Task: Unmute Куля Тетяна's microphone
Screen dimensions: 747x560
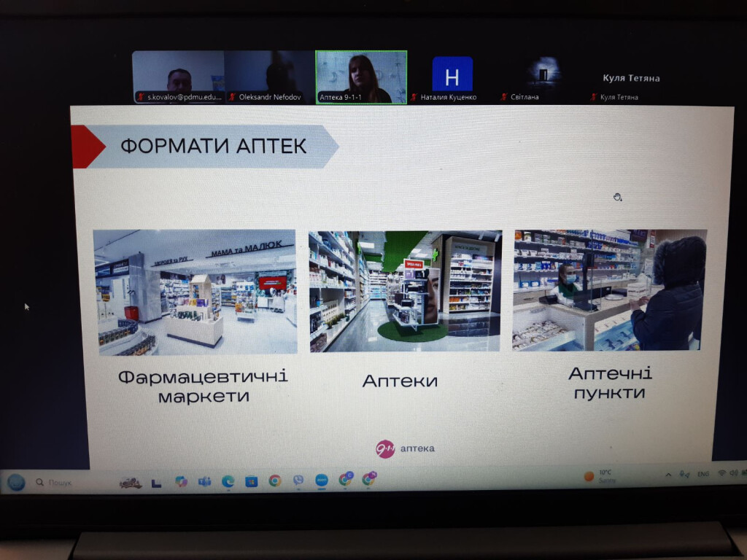Action: (x=595, y=96)
